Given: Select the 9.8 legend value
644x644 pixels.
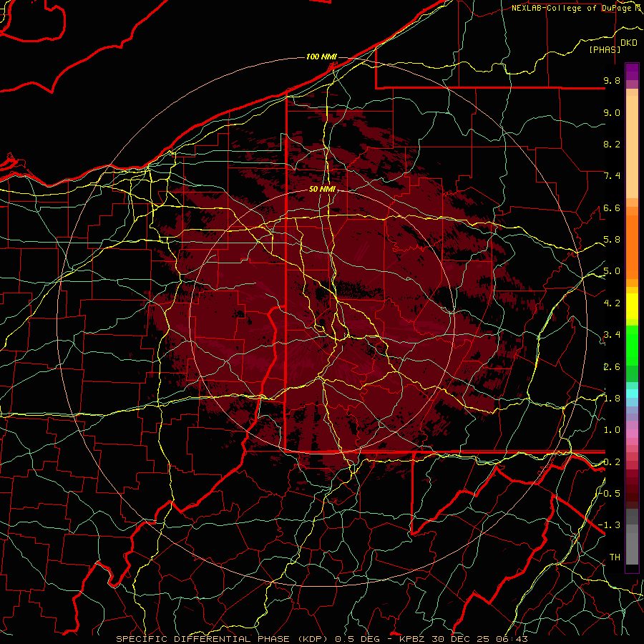Looking at the screenshot, I should 612,80.
